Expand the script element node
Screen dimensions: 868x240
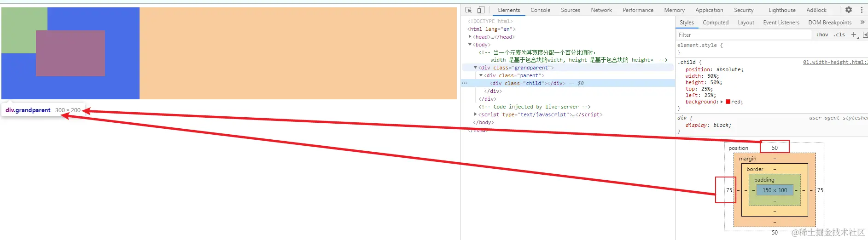tap(476, 114)
